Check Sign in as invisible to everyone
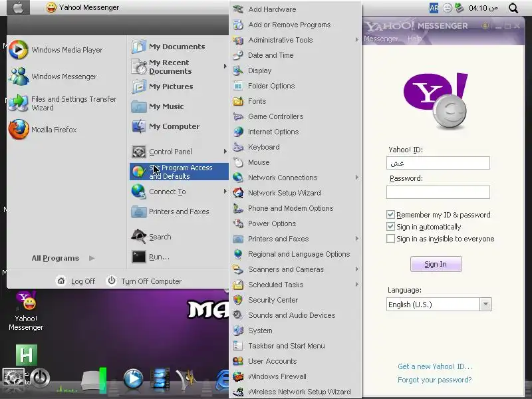The width and height of the screenshot is (532, 399). coord(390,239)
